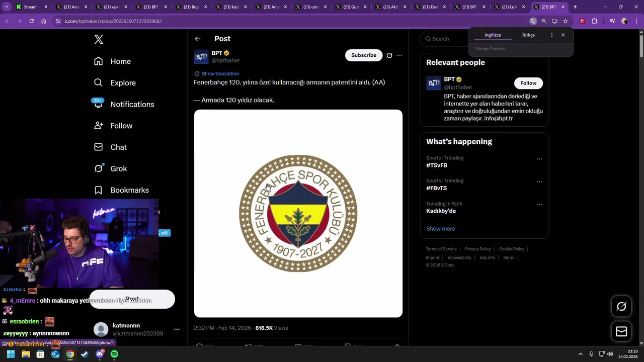This screenshot has width=644, height=362.
Task: Select Türkçe in Google Translate popup
Action: click(528, 35)
